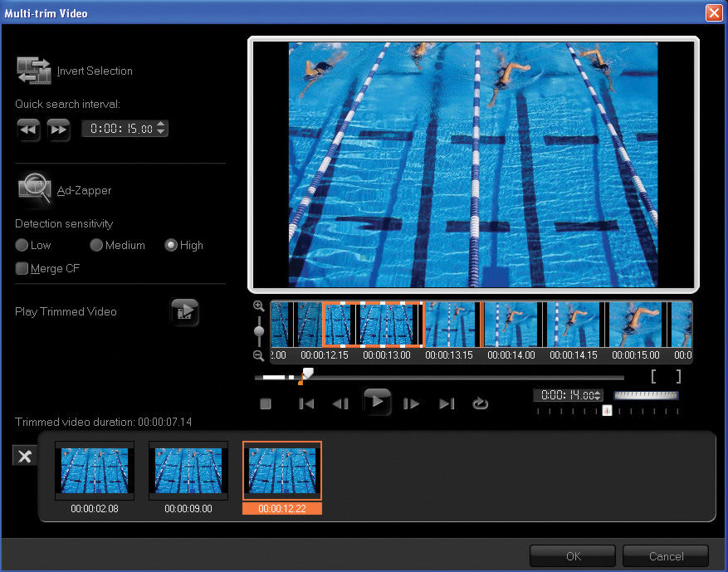Click the Stop playback button

[x=266, y=404]
